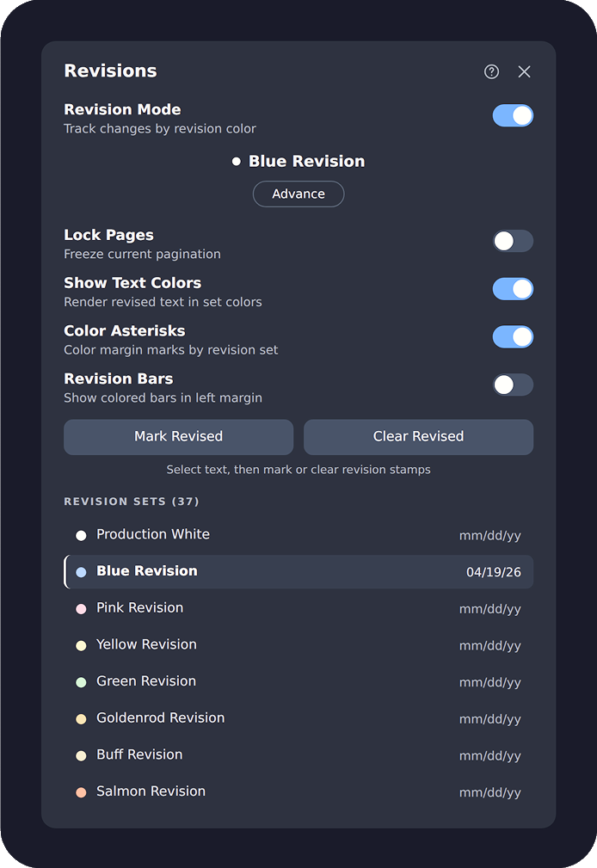Screen dimensions: 597x868
Task: Click the Buff Revision mm/dd/yy date field
Action: (x=490, y=755)
